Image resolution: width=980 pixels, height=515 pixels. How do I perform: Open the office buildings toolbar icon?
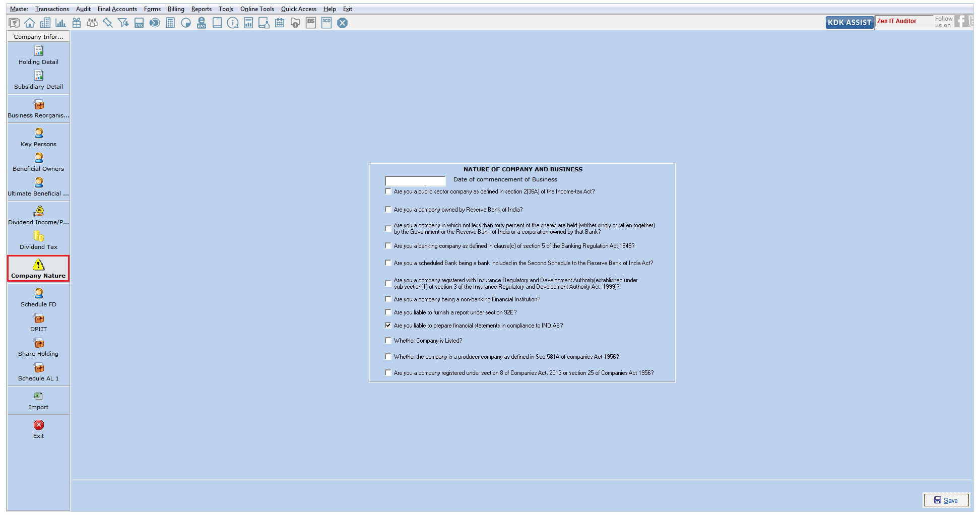45,23
